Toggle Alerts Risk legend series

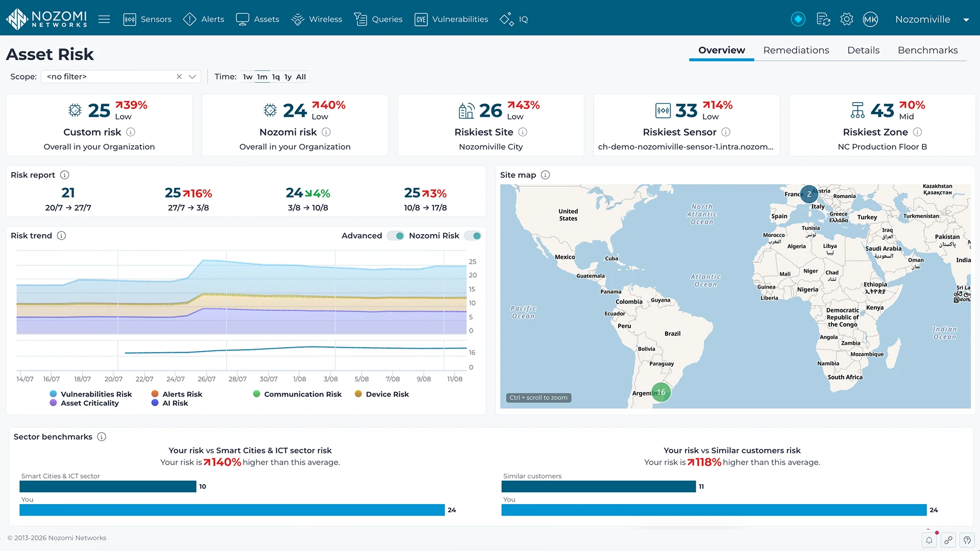click(x=177, y=394)
